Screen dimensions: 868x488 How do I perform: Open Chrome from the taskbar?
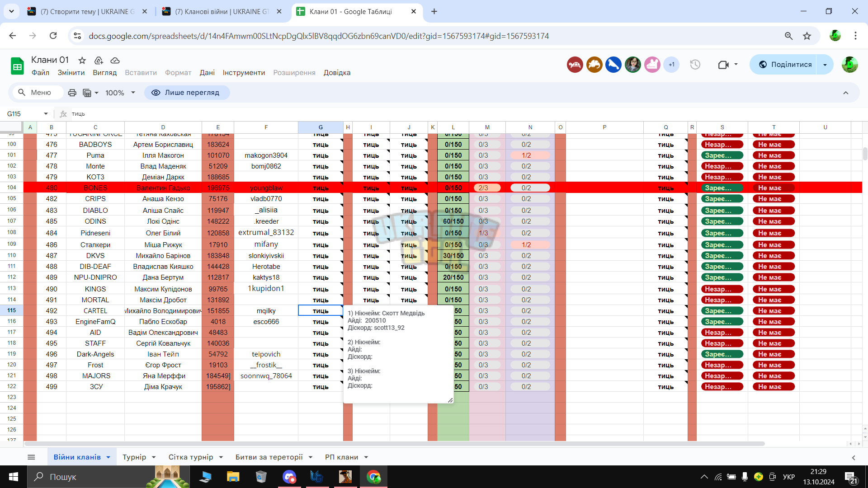(x=373, y=477)
